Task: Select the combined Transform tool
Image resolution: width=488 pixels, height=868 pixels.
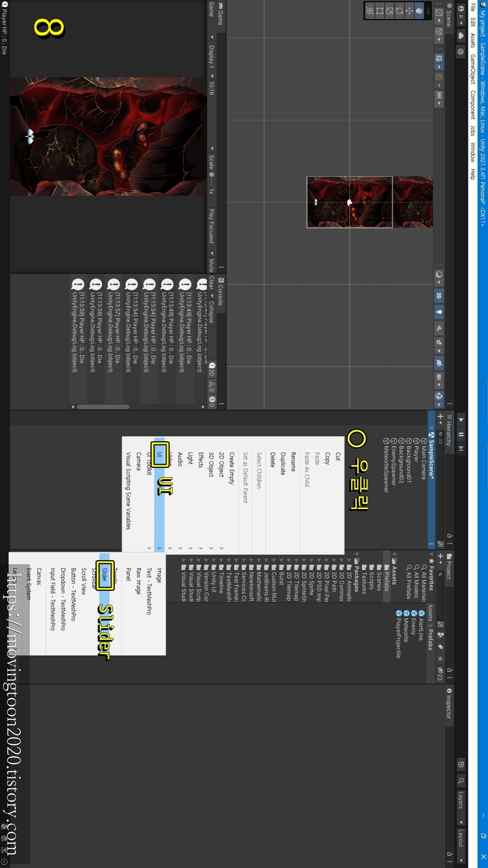Action: [370, 11]
